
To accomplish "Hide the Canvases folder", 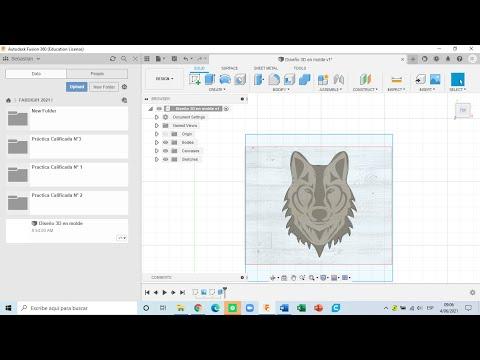I will click(x=165, y=151).
